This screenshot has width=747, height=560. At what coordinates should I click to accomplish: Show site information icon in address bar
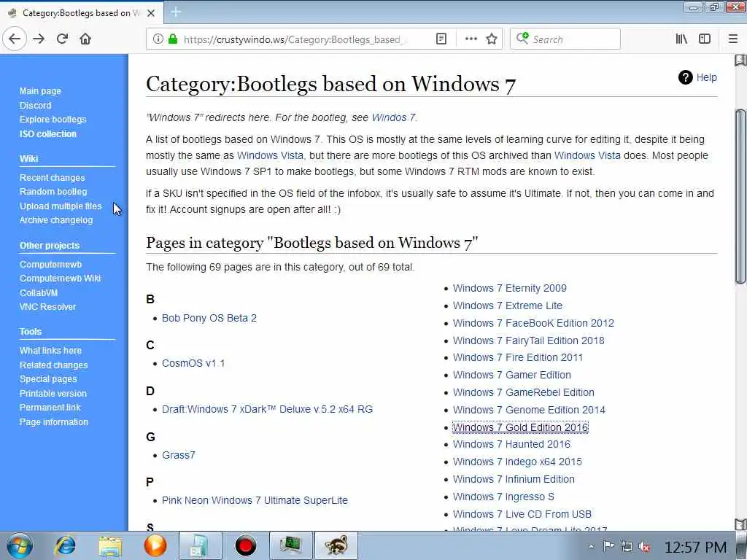(158, 39)
